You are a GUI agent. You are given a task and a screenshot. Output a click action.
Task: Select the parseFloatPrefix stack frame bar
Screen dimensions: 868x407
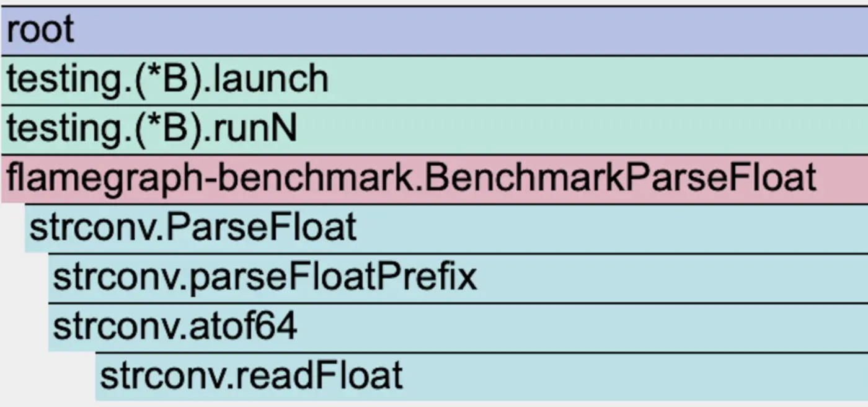coord(458,278)
